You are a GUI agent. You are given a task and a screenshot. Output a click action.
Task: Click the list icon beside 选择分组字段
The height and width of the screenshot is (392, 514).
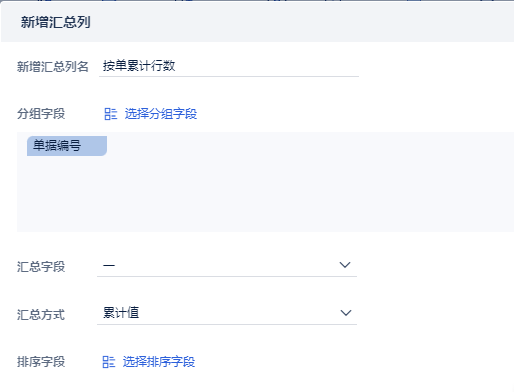111,114
